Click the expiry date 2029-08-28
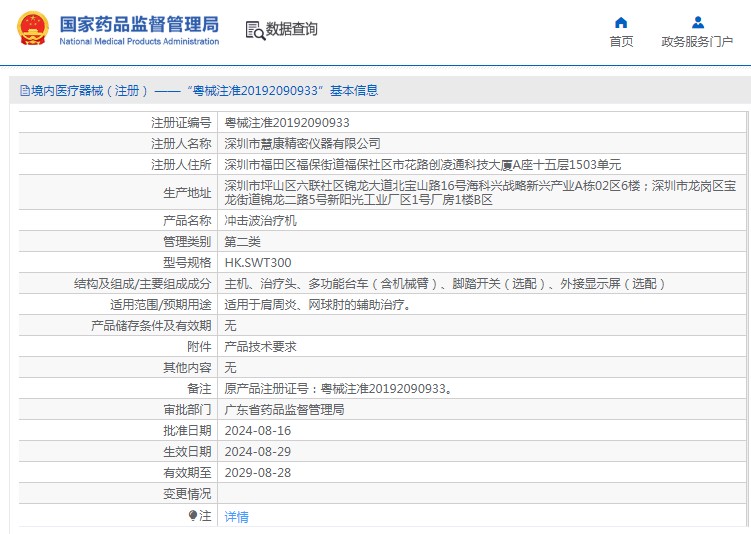Image resolution: width=751 pixels, height=534 pixels. [258, 473]
